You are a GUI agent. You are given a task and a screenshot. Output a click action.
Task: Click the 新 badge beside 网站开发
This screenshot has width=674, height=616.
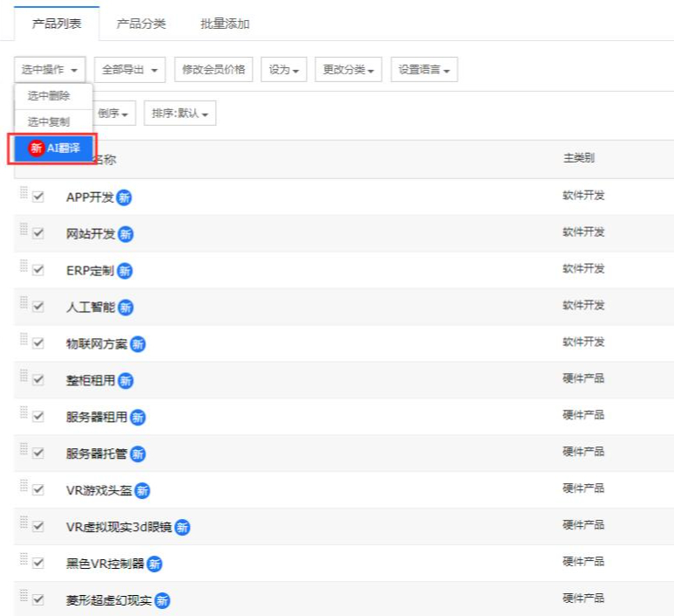click(x=126, y=234)
